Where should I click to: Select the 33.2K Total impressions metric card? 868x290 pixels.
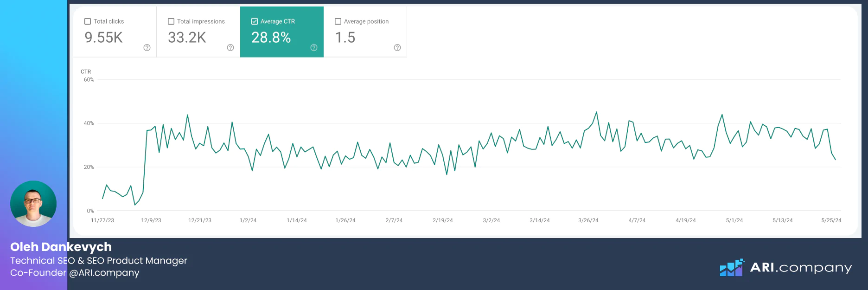click(x=198, y=32)
